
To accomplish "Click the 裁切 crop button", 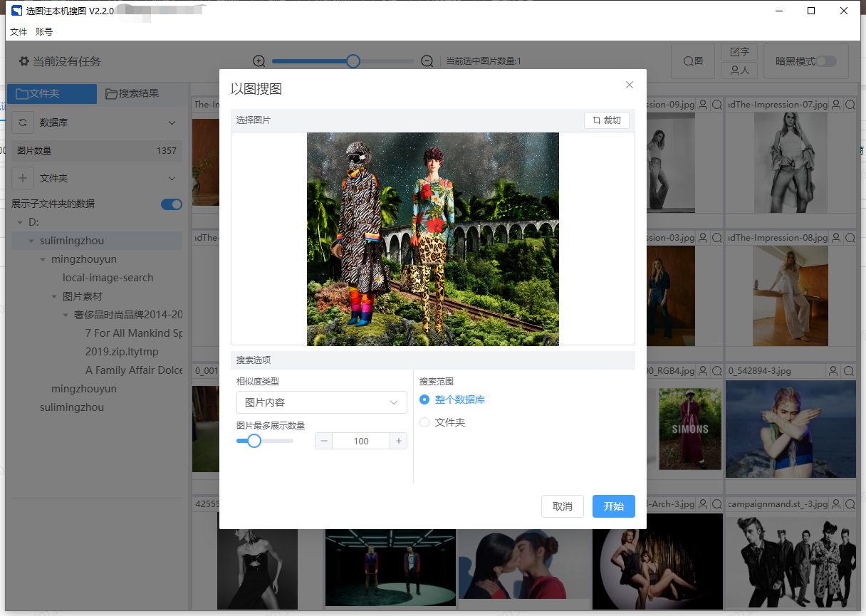I will click(x=606, y=120).
